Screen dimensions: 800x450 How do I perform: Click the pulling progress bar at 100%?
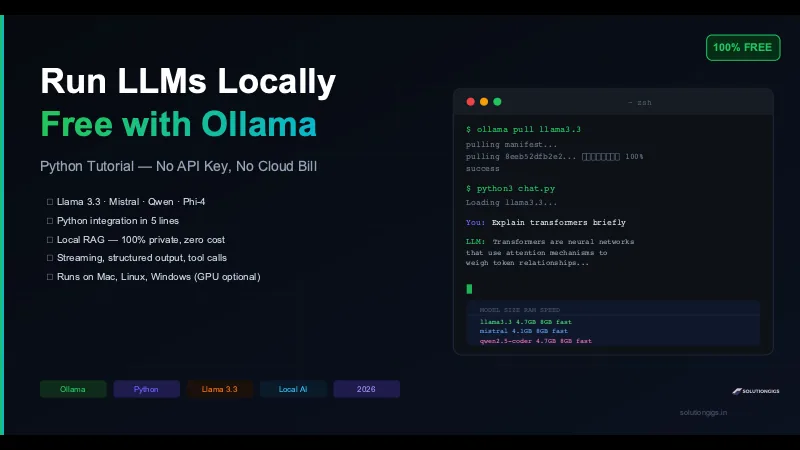click(601, 157)
